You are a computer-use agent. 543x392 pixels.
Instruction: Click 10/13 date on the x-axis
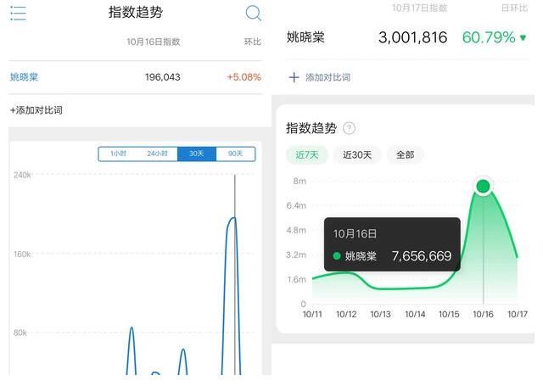381,315
